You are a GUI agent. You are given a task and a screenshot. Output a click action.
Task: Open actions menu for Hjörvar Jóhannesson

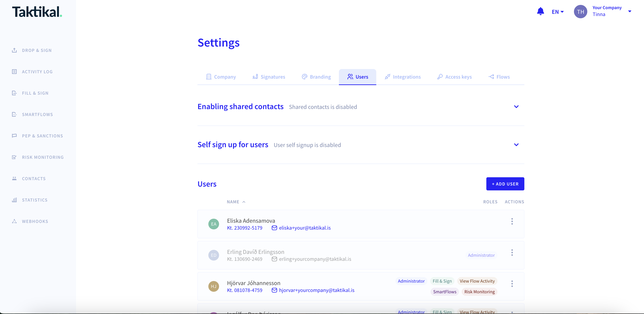pyautogui.click(x=512, y=284)
